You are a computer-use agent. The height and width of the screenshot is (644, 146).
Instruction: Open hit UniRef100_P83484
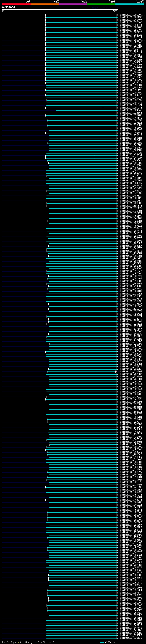pyautogui.click(x=131, y=25)
